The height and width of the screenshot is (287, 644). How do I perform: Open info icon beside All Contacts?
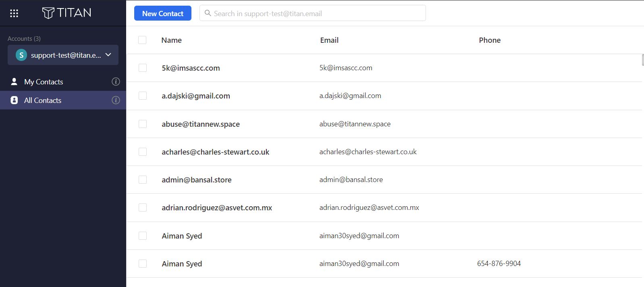116,100
